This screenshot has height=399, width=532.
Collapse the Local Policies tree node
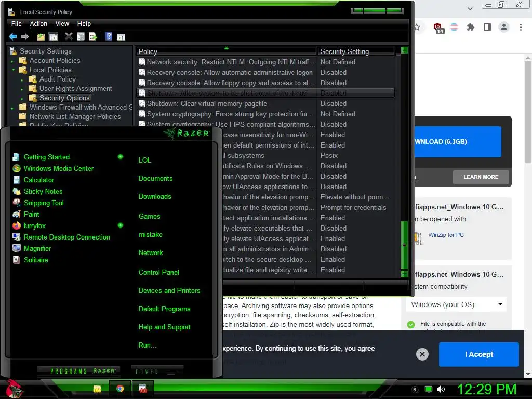tap(13, 70)
